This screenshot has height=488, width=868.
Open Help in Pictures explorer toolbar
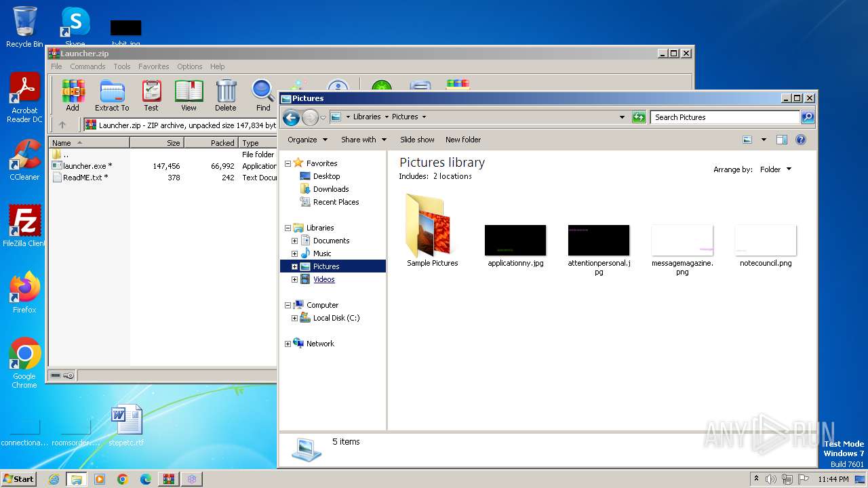(800, 140)
